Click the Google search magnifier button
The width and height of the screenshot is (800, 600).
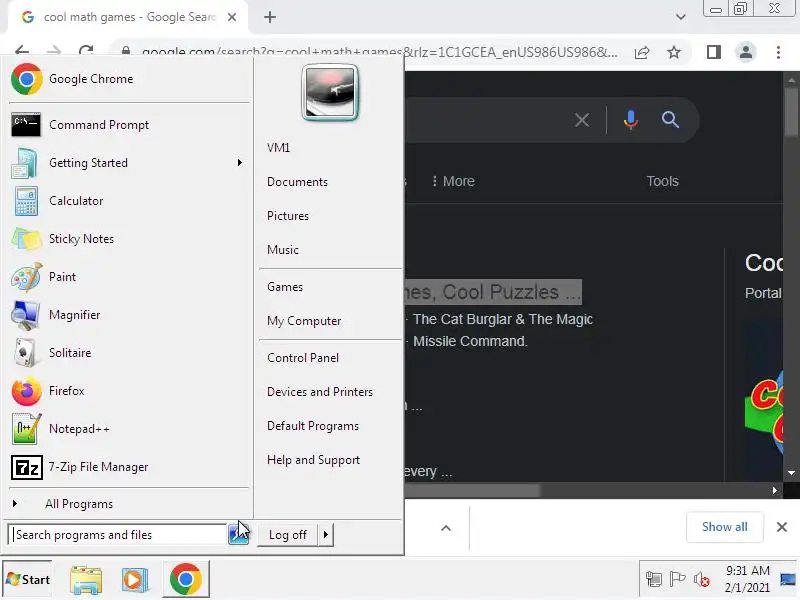tap(670, 120)
